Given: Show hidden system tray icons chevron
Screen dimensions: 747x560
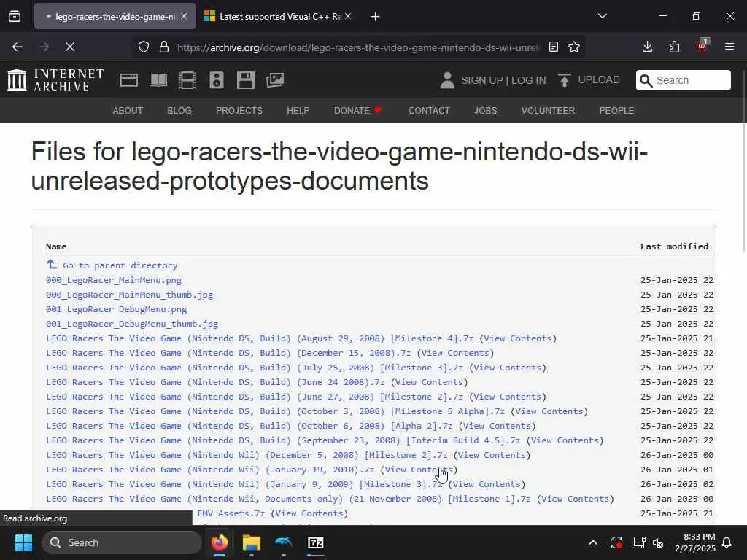Looking at the screenshot, I should 593,542.
